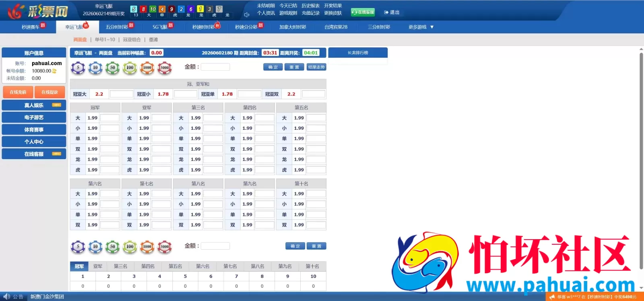Select the upper orange 1000 chip
The image size is (644, 301).
pyautogui.click(x=147, y=68)
